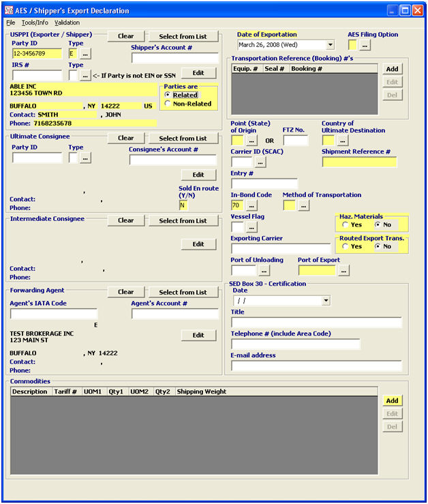Clear the Forwarding Agent section
This screenshot has width=428, height=504.
click(126, 292)
